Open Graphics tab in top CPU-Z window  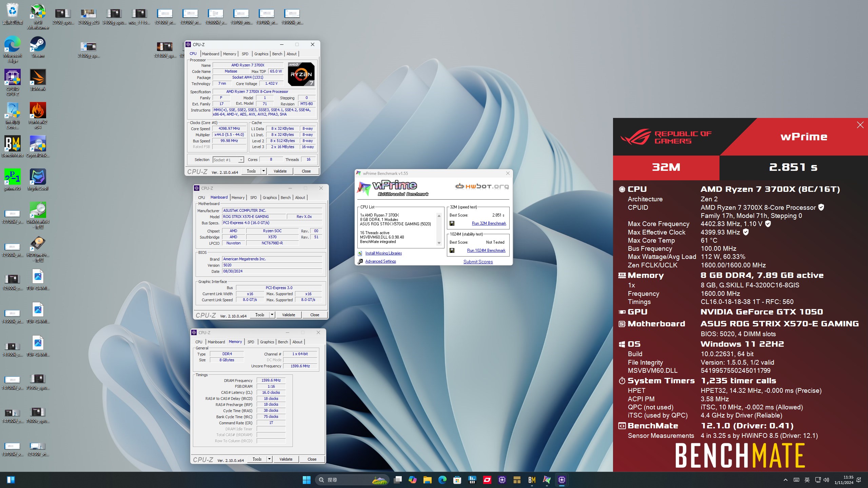tap(261, 54)
